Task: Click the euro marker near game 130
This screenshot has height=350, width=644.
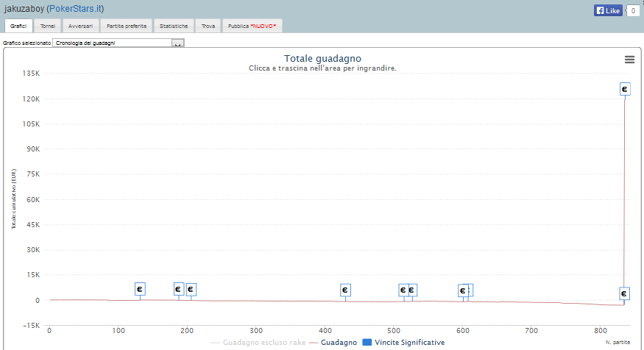Action: 140,290
